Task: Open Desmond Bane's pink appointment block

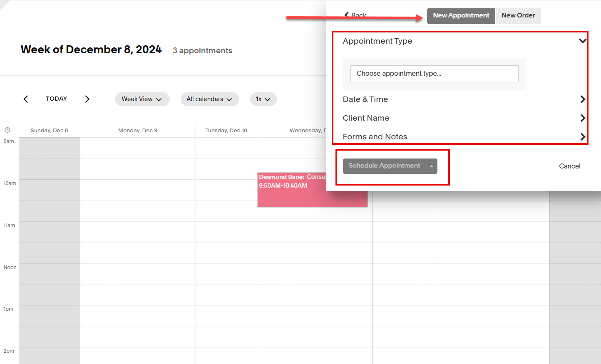Action: 291,191
